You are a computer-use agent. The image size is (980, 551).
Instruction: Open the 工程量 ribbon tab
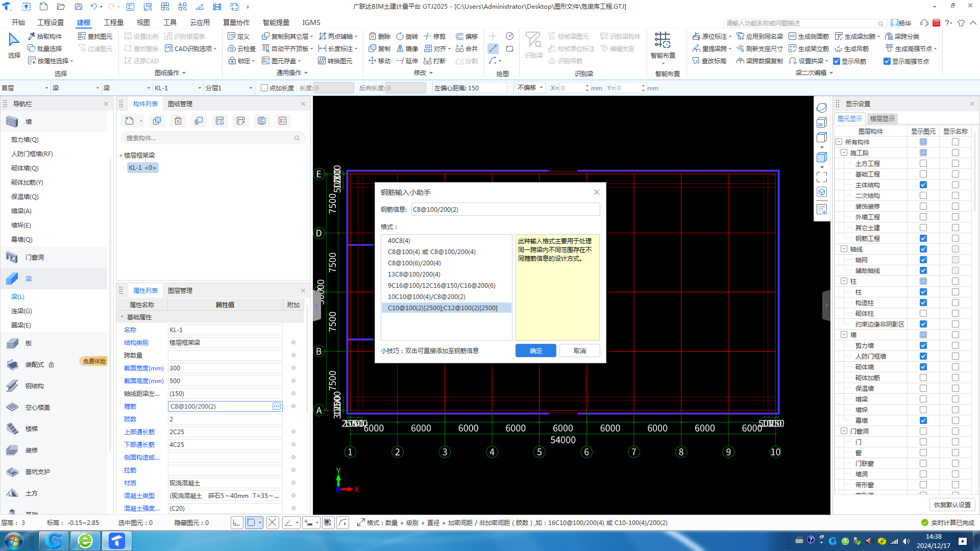click(113, 22)
